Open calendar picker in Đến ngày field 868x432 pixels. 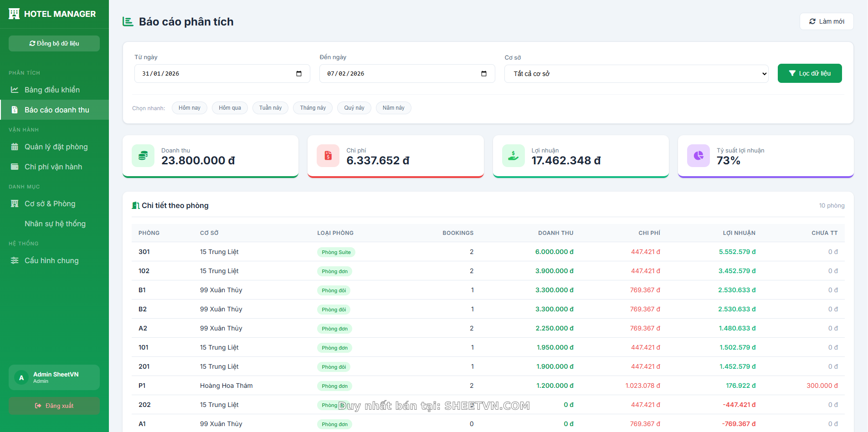(x=484, y=74)
